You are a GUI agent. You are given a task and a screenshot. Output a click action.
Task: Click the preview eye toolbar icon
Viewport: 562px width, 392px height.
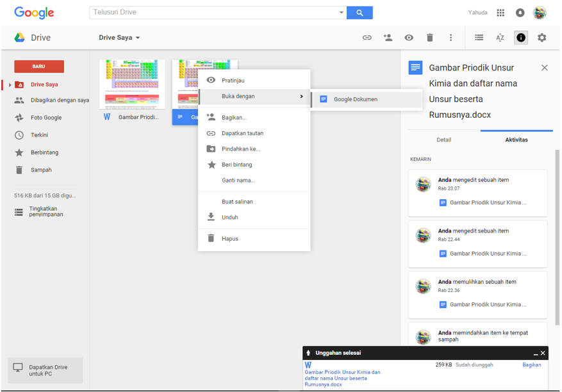click(409, 37)
